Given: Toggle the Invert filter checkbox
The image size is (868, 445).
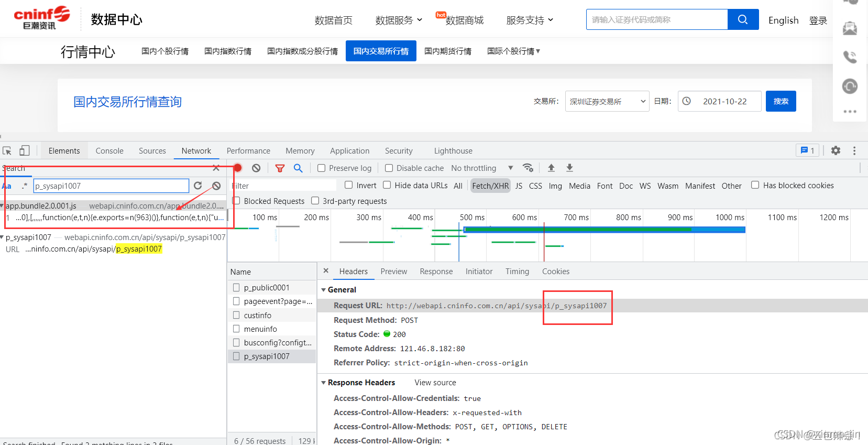Looking at the screenshot, I should pos(348,185).
